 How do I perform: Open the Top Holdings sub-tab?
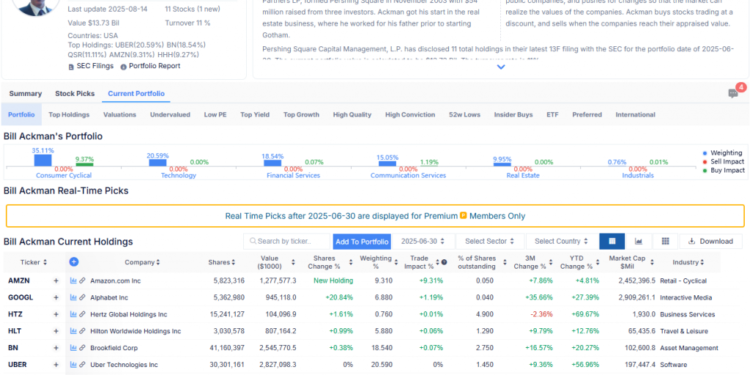tap(69, 115)
